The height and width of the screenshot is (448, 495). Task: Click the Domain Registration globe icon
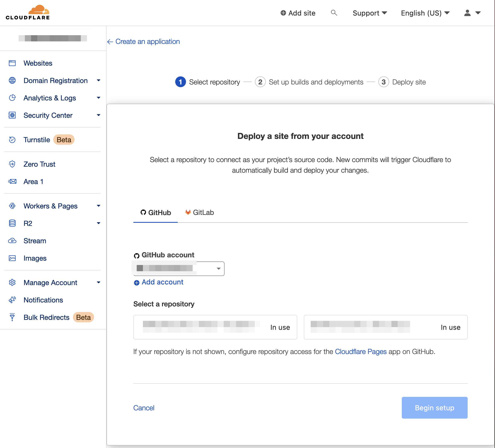(x=12, y=81)
